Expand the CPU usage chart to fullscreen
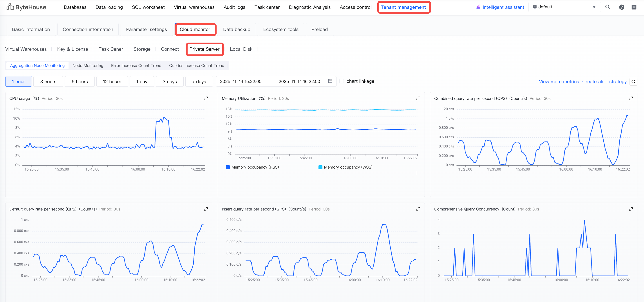Viewport: 644px width, 302px height. coord(206,98)
